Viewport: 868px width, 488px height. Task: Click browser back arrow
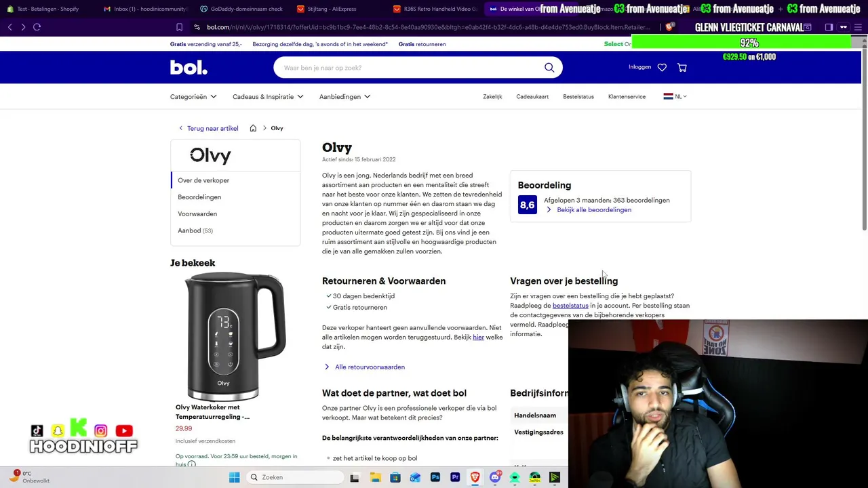[9, 27]
